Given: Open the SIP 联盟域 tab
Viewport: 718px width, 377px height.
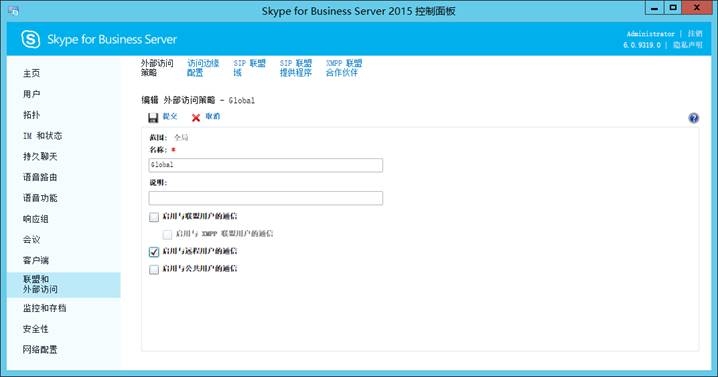Looking at the screenshot, I should (x=249, y=68).
